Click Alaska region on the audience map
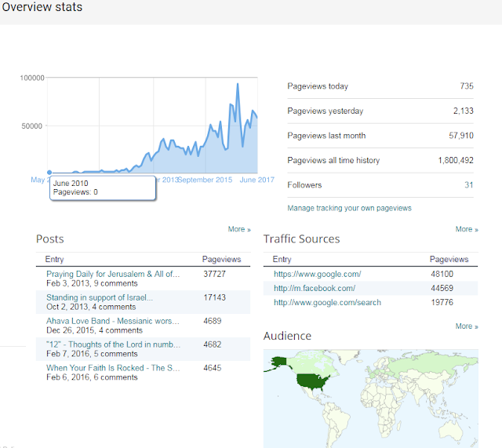The width and height of the screenshot is (502, 448). click(278, 363)
